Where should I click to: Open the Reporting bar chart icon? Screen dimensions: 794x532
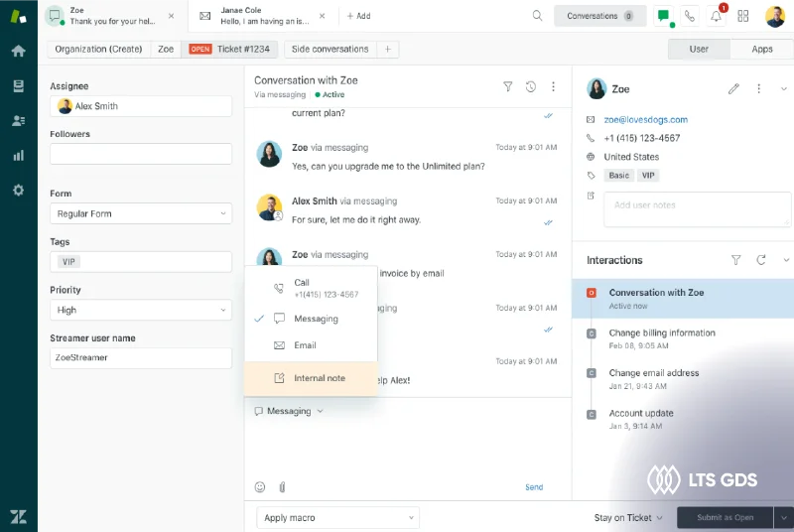(x=18, y=155)
